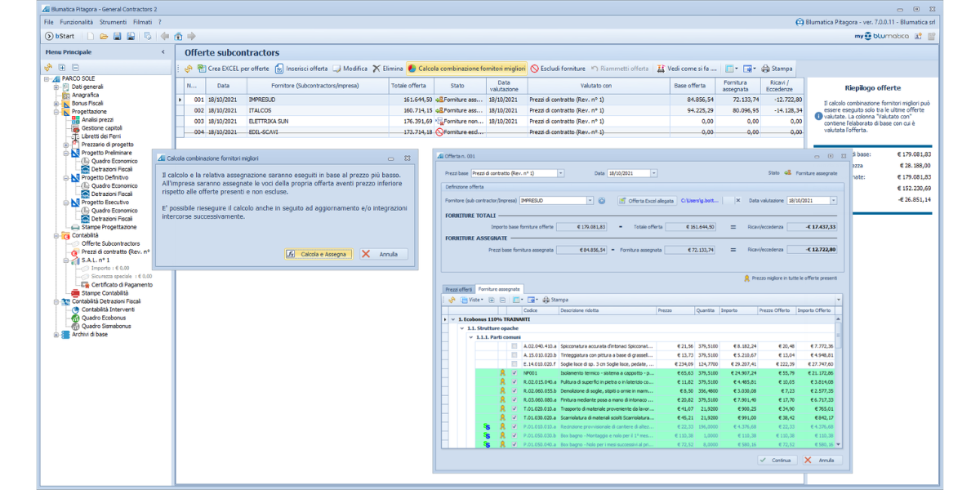Screen dimensions: 980x490
Task: Check the A.02.040.410.a row checkbox
Action: 514,346
